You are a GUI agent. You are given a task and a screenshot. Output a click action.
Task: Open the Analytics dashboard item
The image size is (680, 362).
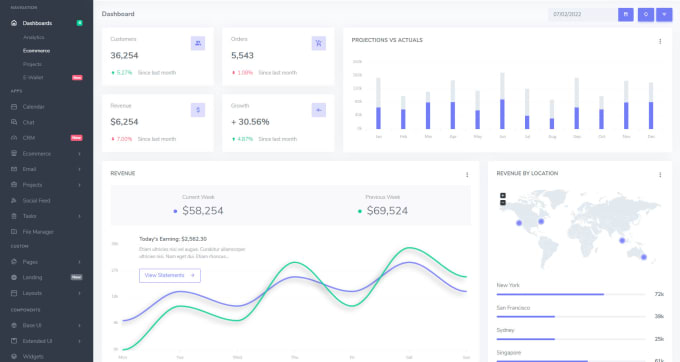[x=33, y=37]
